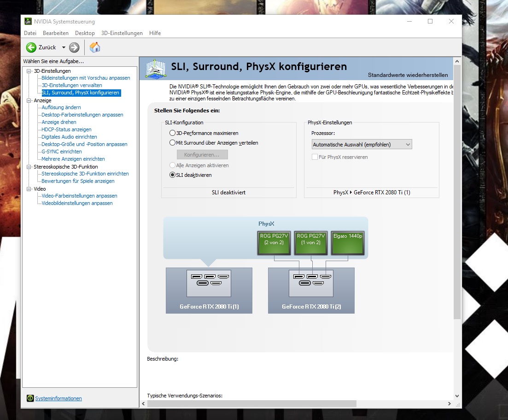
Task: Open HDCP-Status anzeigen page
Action: (x=66, y=129)
